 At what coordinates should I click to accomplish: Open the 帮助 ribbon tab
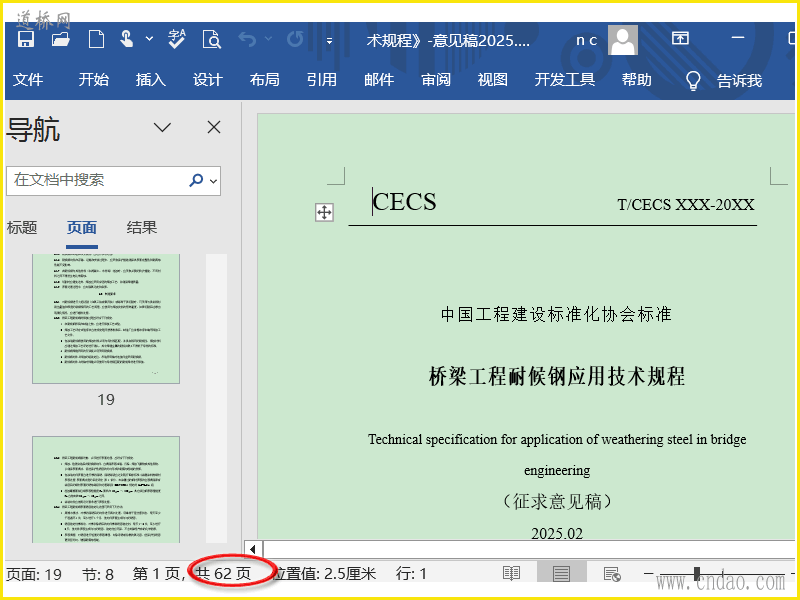(x=636, y=80)
